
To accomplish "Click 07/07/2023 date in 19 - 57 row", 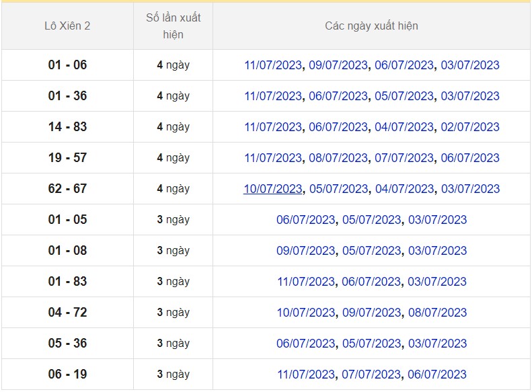I will click(x=404, y=158).
